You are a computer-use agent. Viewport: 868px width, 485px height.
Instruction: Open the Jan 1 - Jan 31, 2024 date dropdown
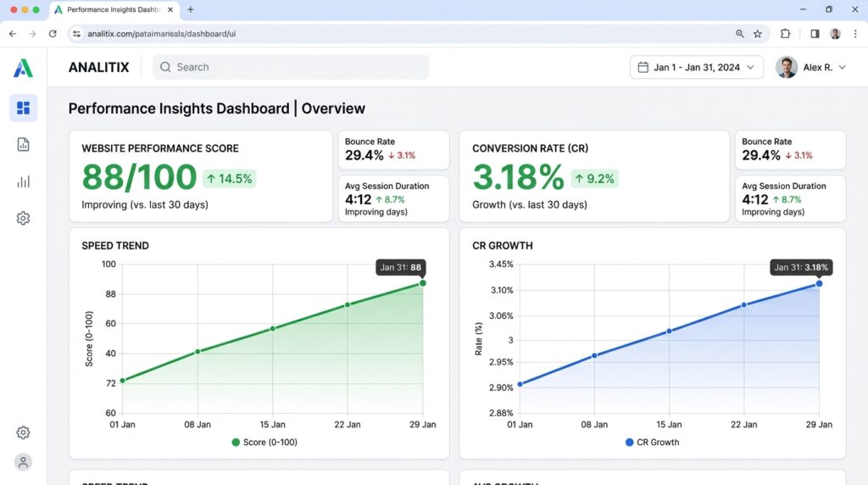pyautogui.click(x=697, y=68)
